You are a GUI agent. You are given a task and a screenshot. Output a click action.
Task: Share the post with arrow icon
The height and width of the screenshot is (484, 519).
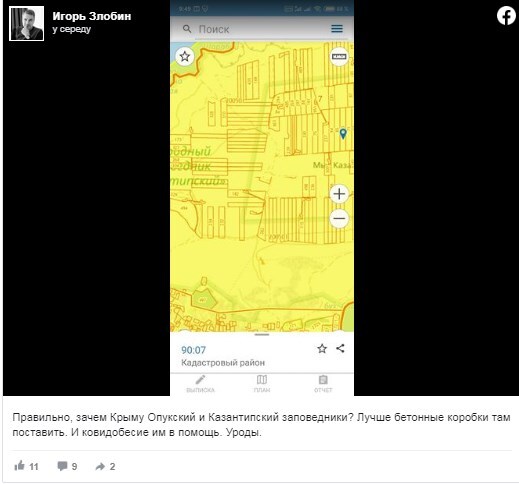click(x=100, y=466)
